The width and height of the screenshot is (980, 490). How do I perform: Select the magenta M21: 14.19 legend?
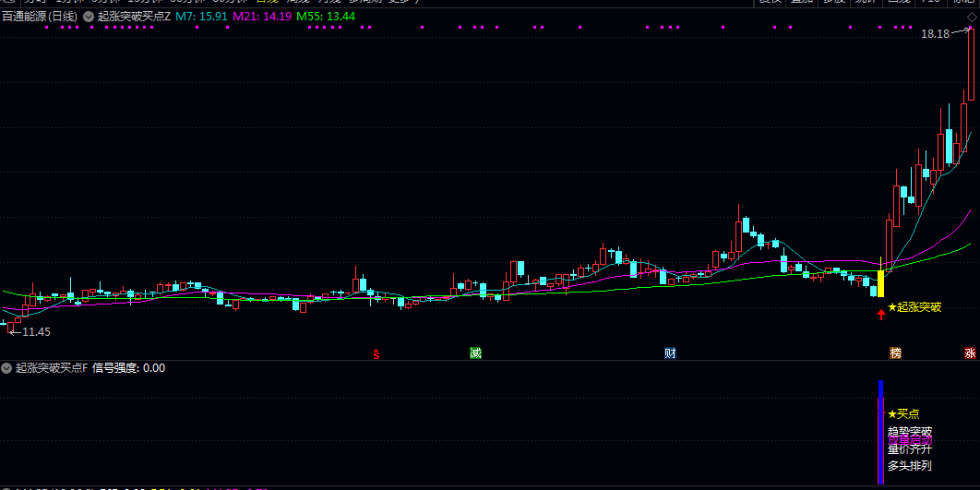262,17
